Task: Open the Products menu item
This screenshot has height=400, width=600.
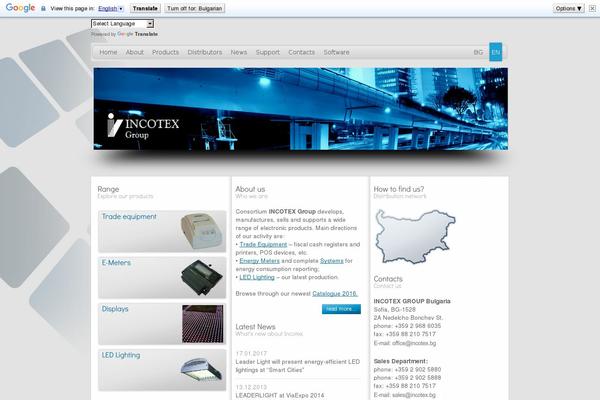Action: click(165, 52)
